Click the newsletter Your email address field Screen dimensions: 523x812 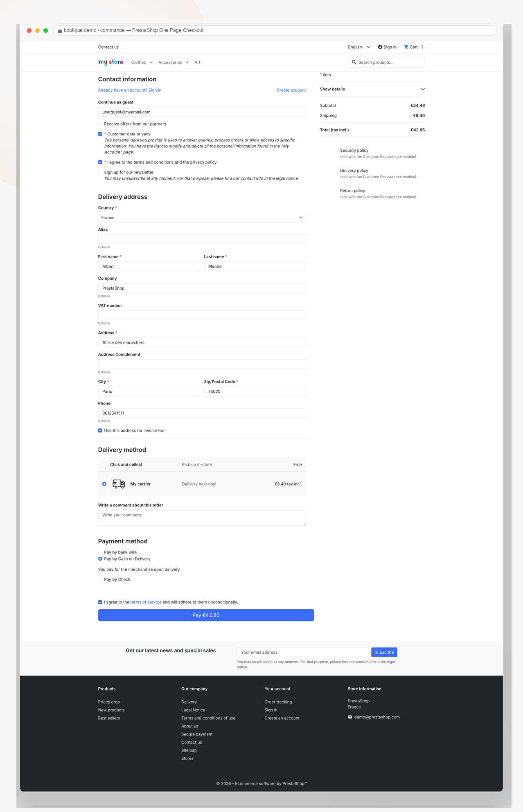[x=303, y=652]
